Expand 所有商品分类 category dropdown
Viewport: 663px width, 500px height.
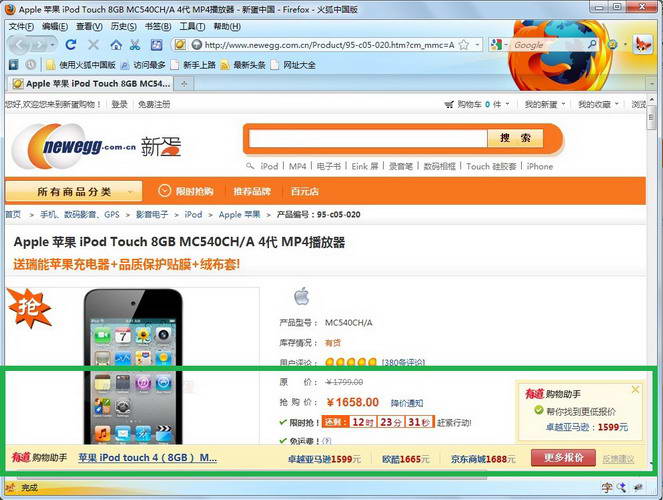(x=73, y=191)
